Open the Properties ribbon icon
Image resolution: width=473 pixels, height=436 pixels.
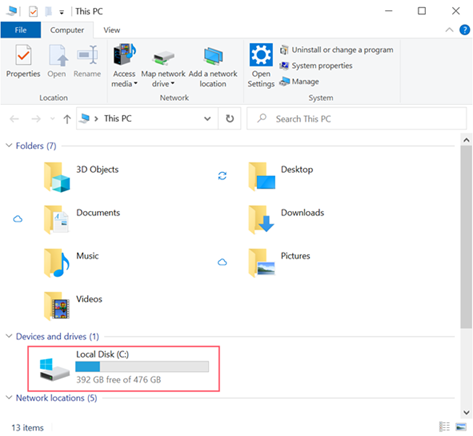tap(23, 55)
